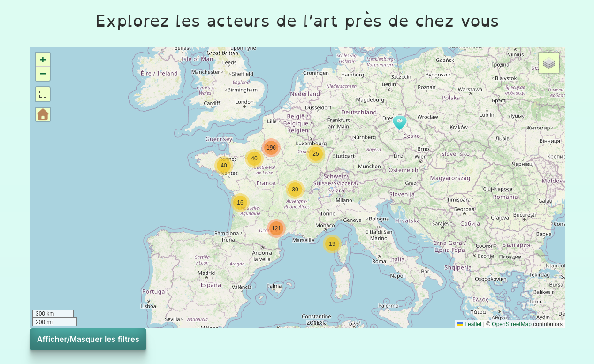This screenshot has width=594, height=364.
Task: Open the 40 cluster near Nantes
Action: point(224,166)
